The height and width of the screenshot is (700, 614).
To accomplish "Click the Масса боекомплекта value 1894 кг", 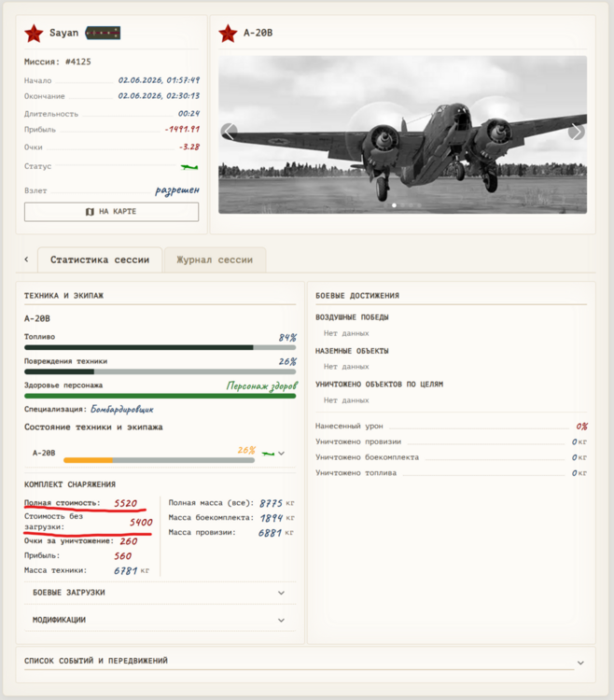I will pyautogui.click(x=276, y=518).
